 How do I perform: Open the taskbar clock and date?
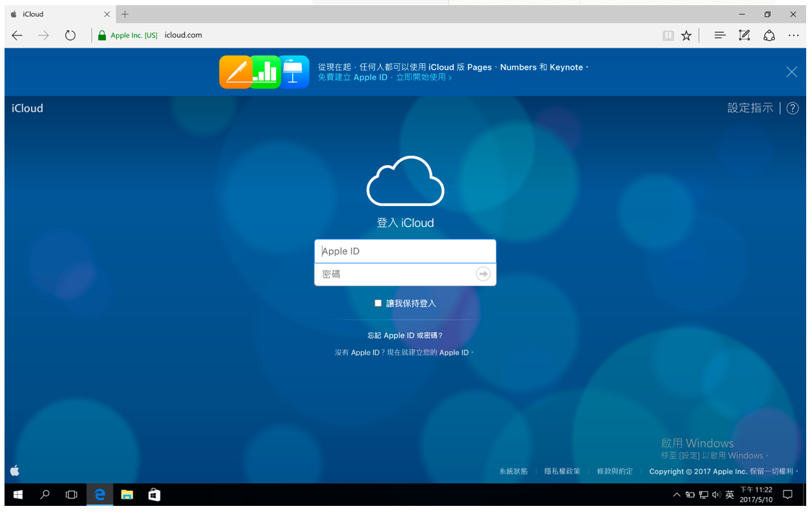pyautogui.click(x=756, y=495)
